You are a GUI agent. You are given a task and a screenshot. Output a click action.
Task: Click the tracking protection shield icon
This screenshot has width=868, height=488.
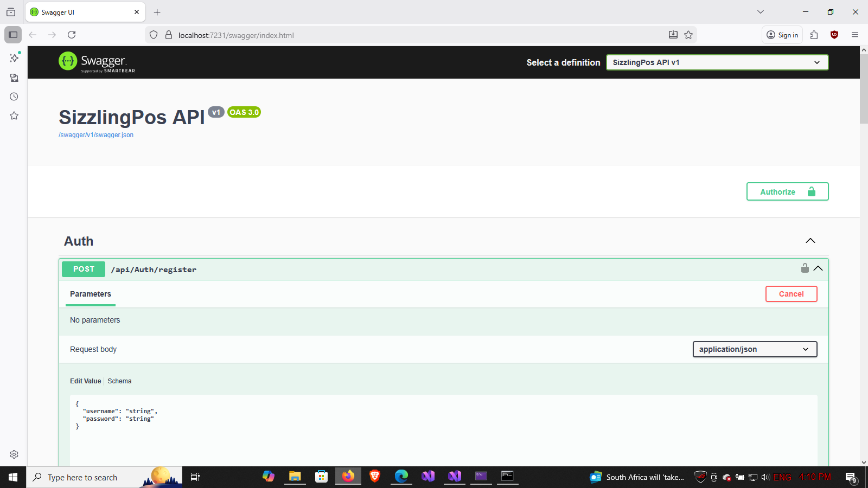pos(154,35)
